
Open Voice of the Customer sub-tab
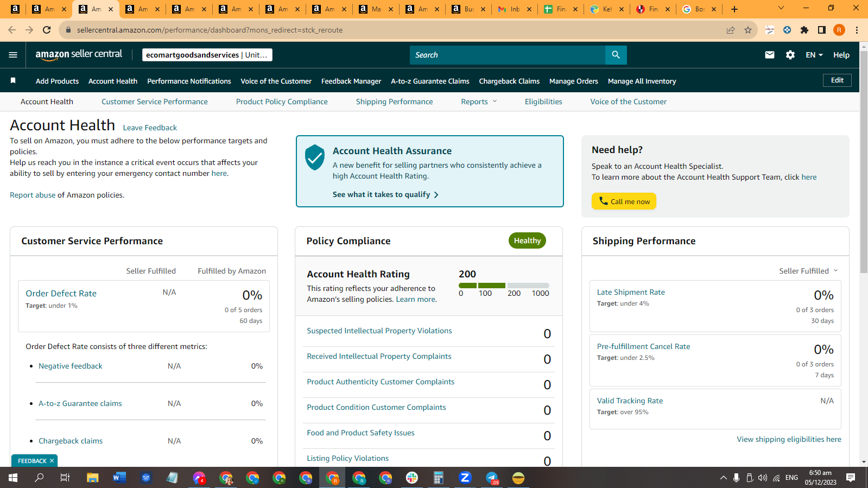628,102
